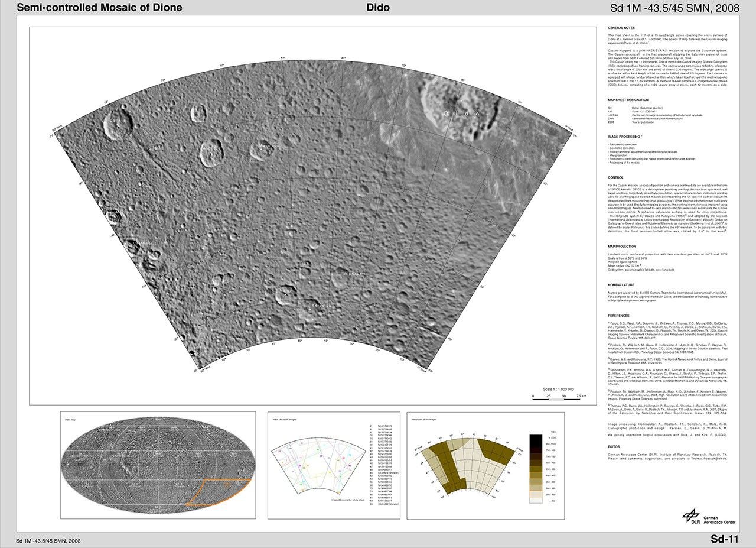
Task: Click the DLR logo icon
Action: pos(691,517)
